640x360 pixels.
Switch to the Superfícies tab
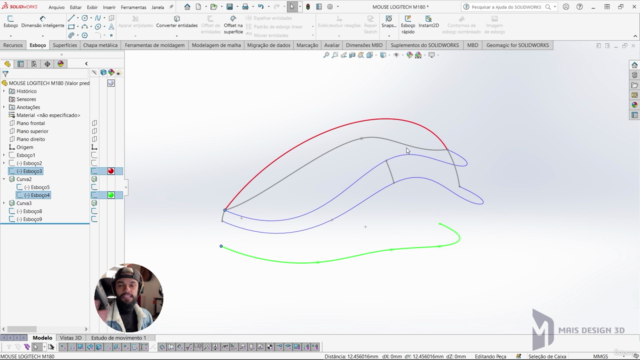65,45
